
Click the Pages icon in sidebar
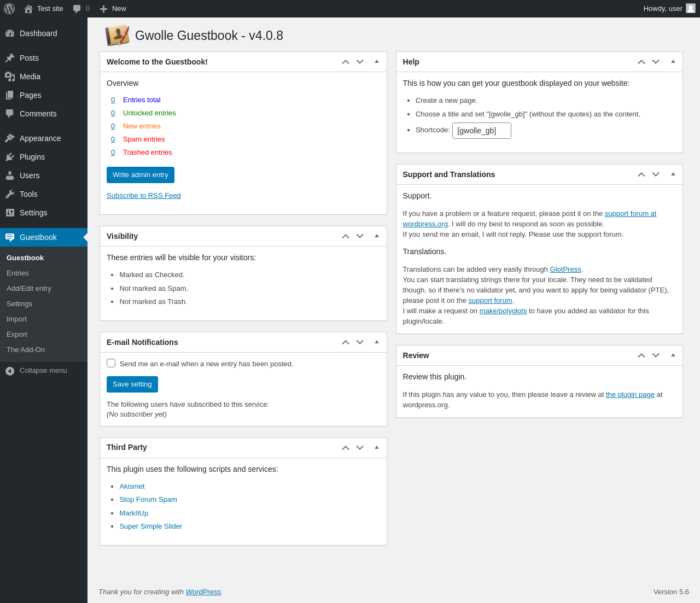point(10,95)
